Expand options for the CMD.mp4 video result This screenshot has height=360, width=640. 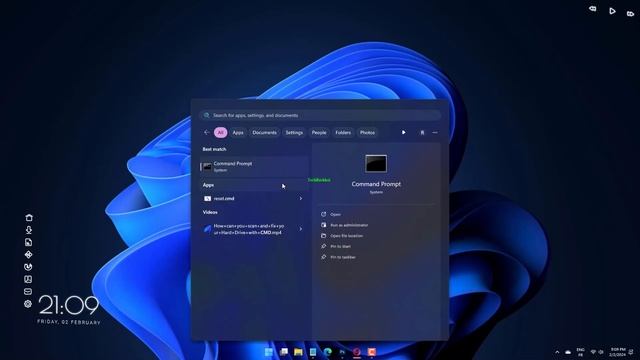tap(301, 229)
